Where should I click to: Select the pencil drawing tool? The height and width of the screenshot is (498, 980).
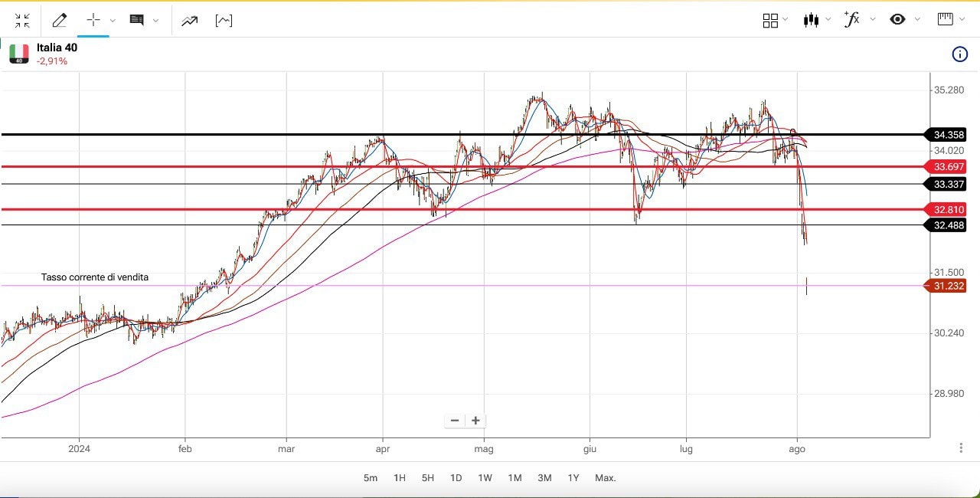[x=59, y=21]
